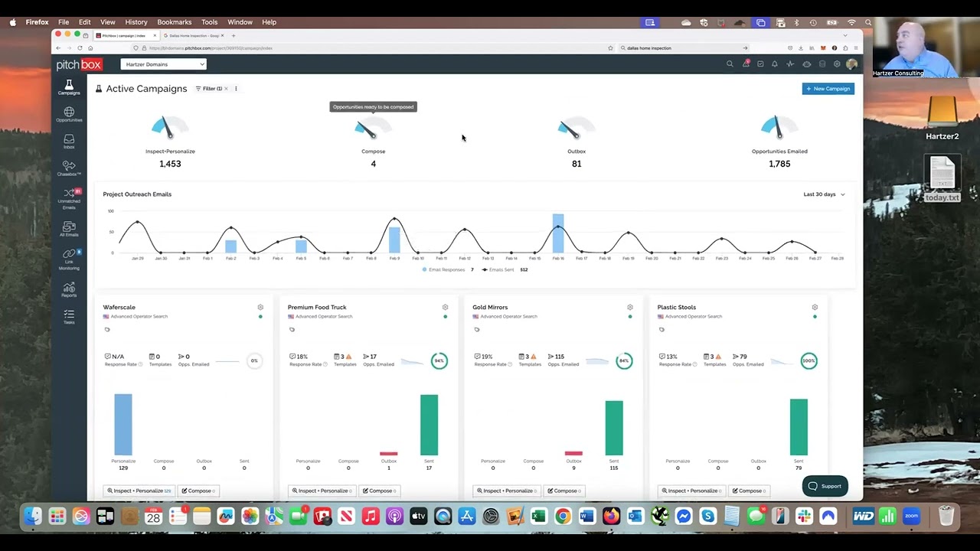
Task: Open the Plastic Stools campaign settings gear
Action: (x=815, y=307)
